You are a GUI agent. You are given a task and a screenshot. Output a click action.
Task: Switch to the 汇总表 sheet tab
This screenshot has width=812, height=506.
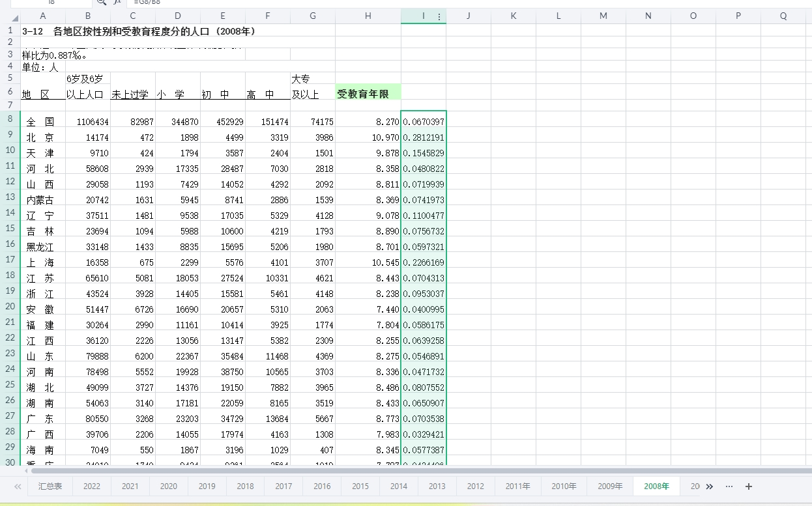pos(50,486)
